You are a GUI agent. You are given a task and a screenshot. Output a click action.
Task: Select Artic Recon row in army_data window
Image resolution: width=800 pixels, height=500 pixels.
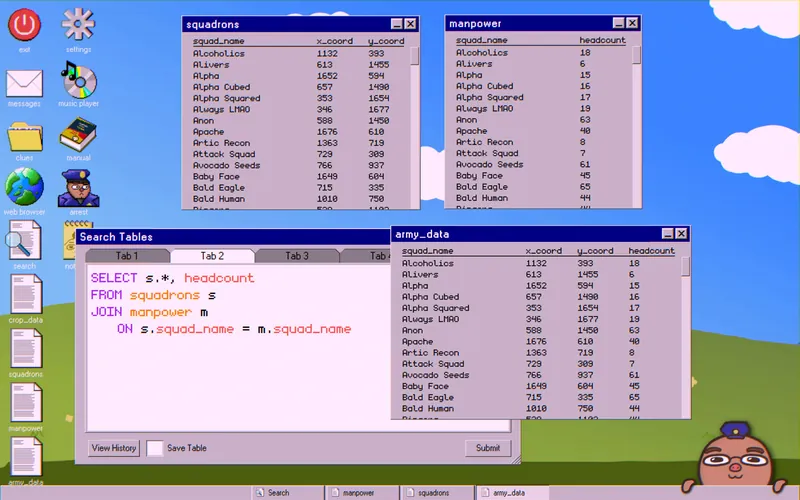pos(540,353)
